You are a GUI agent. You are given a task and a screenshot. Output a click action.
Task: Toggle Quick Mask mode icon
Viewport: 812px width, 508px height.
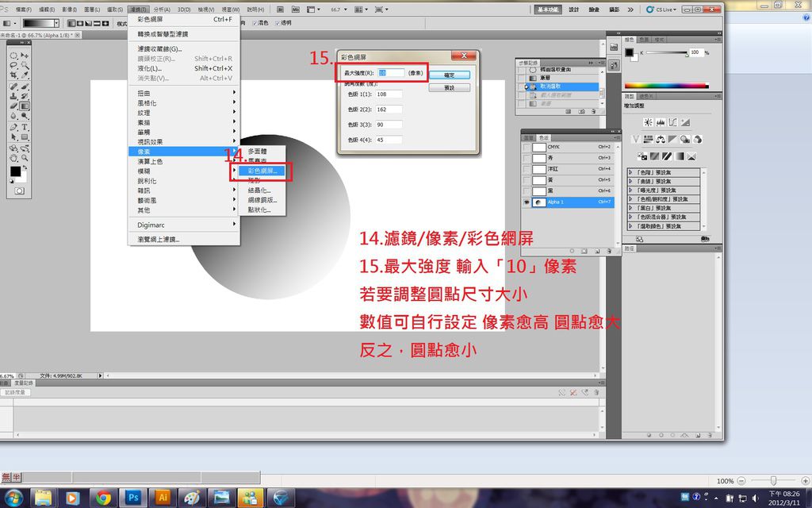point(19,190)
